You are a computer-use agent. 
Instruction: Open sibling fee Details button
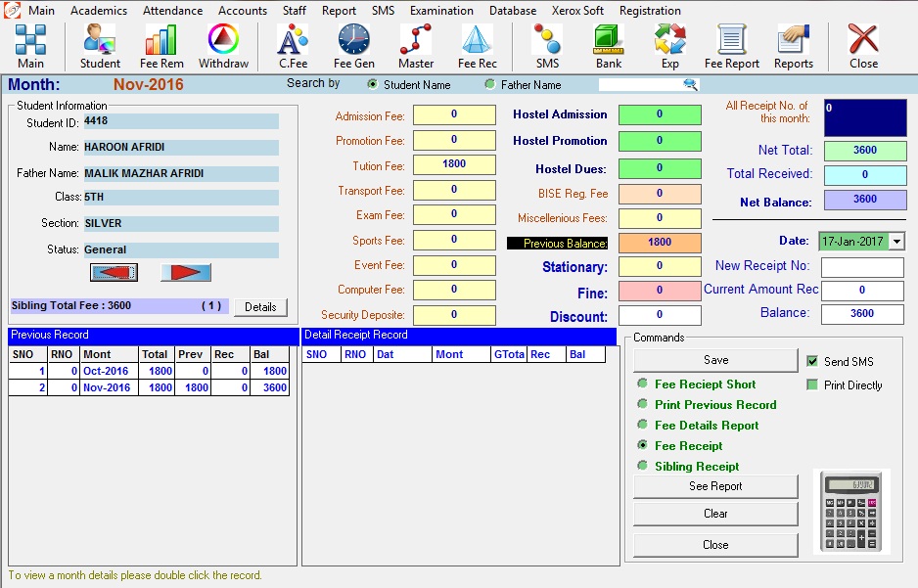[260, 307]
